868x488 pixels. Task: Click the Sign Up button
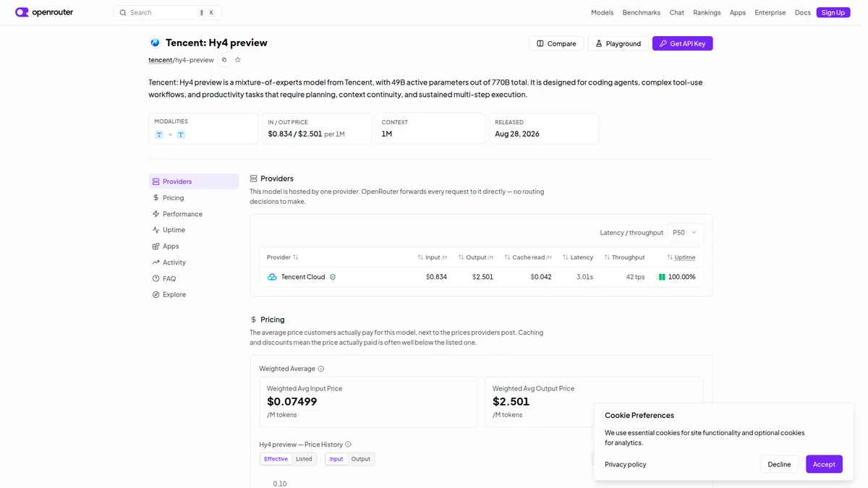(x=833, y=12)
